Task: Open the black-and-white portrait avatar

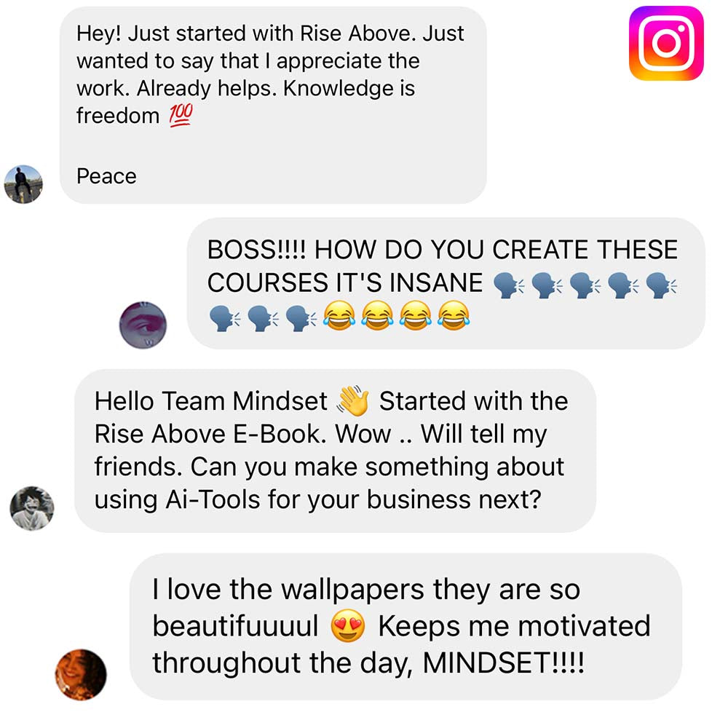Action: (32, 508)
